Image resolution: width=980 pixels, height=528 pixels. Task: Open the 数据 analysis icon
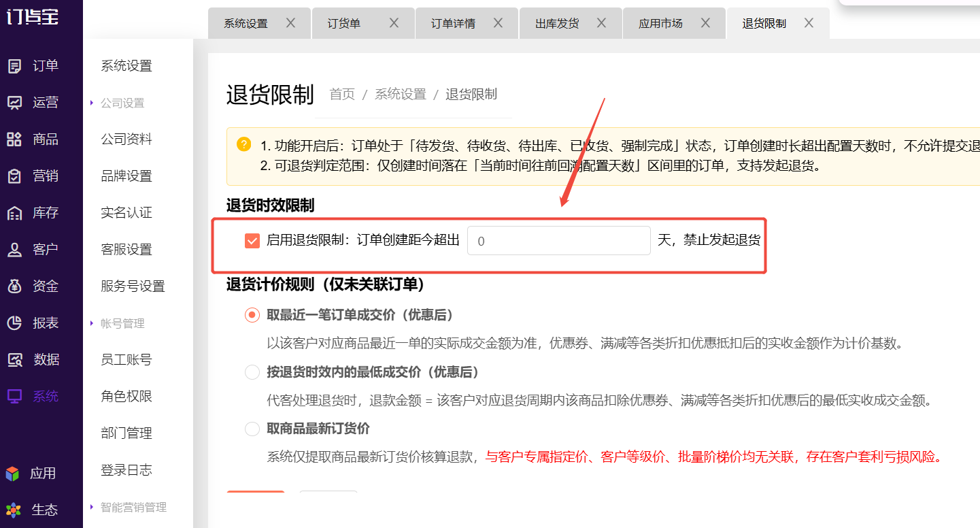[x=14, y=360]
